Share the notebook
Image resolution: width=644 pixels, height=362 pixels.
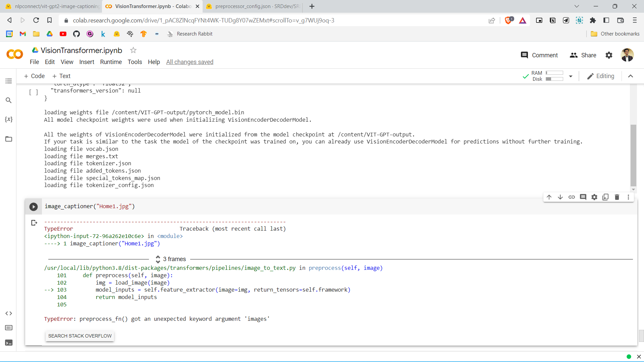583,55
